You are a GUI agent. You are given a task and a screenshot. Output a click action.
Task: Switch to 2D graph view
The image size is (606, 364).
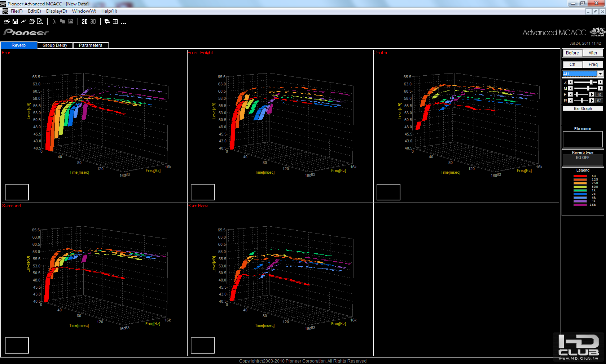click(x=85, y=22)
